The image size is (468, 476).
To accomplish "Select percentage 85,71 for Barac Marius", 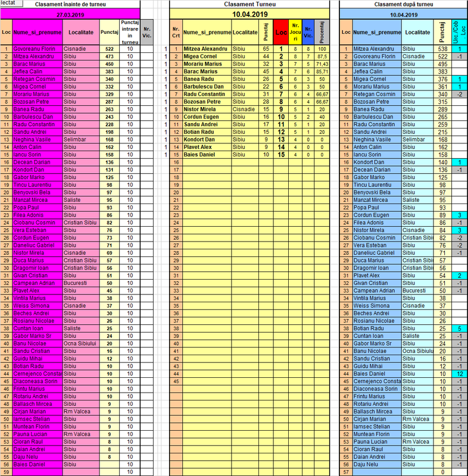I will [x=322, y=71].
